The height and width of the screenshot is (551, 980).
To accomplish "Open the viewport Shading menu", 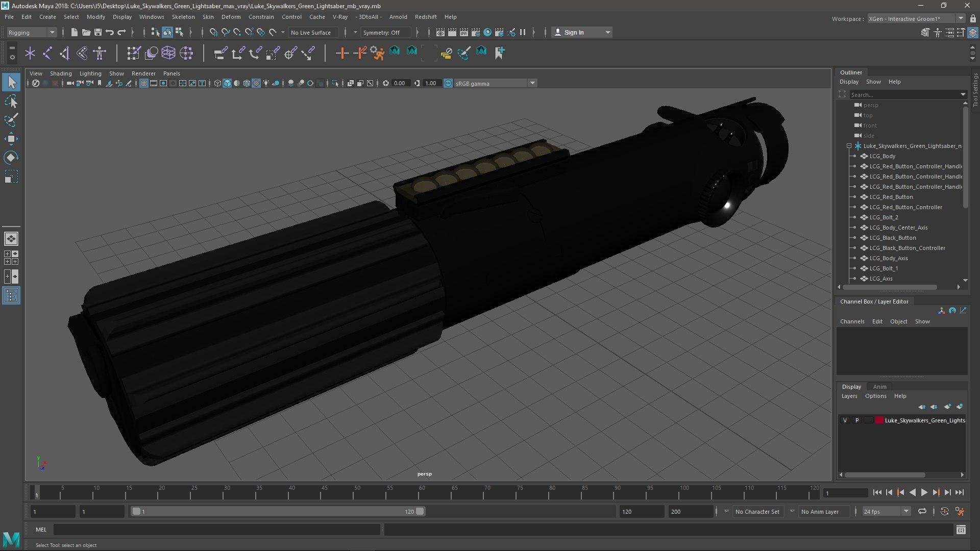I will tap(61, 73).
